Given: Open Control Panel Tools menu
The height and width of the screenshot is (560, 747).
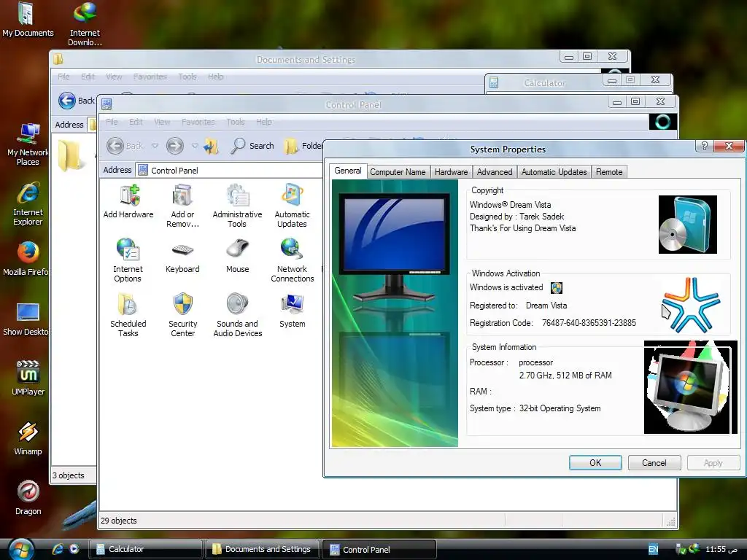Looking at the screenshot, I should [x=236, y=122].
